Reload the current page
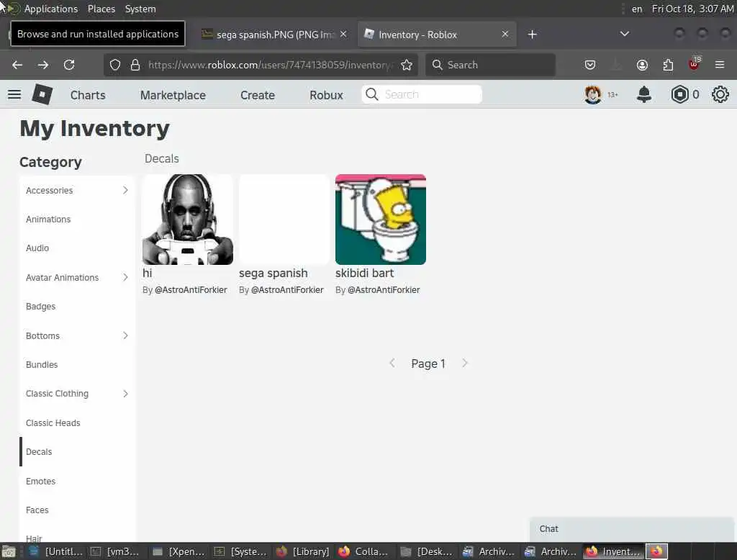Screen dimensions: 737x560 [x=69, y=65]
